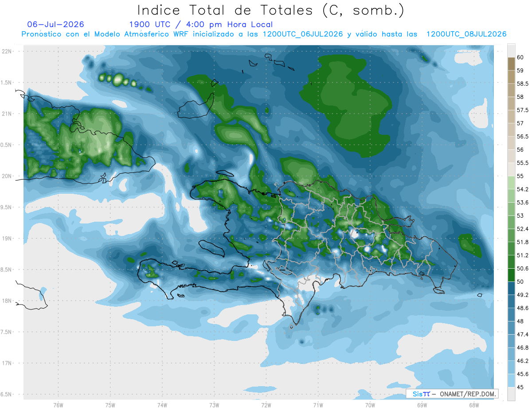Click the "69W" longitude label
This screenshot has height=411, width=532.
422,405
